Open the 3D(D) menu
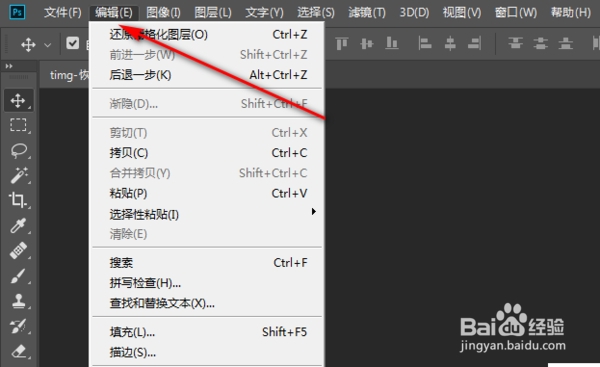 click(x=414, y=13)
